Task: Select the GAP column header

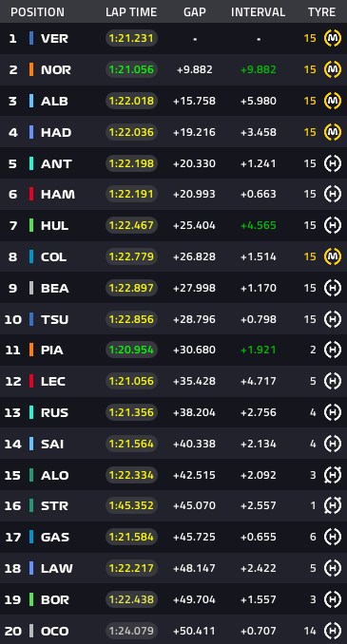Action: click(195, 12)
